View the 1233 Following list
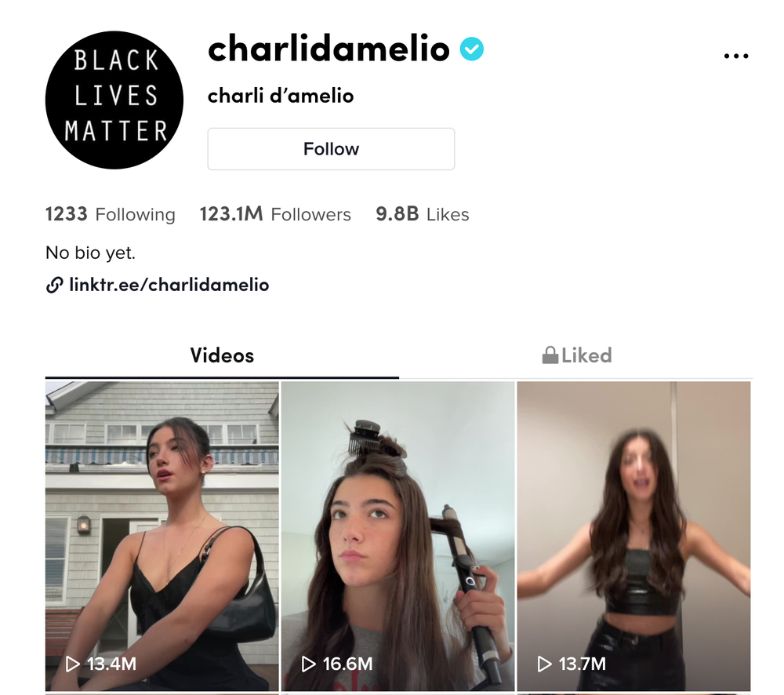Image resolution: width=784 pixels, height=695 pixels. click(110, 214)
